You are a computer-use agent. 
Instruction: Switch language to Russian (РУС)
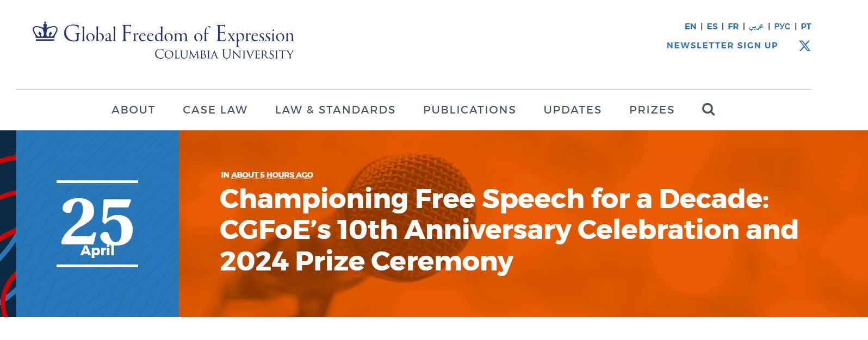[x=782, y=27]
